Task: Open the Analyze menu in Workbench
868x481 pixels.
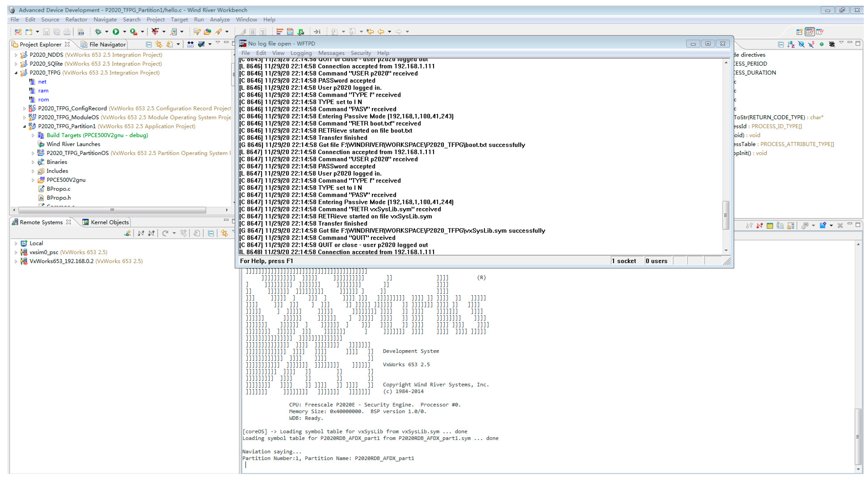Action: (x=220, y=20)
